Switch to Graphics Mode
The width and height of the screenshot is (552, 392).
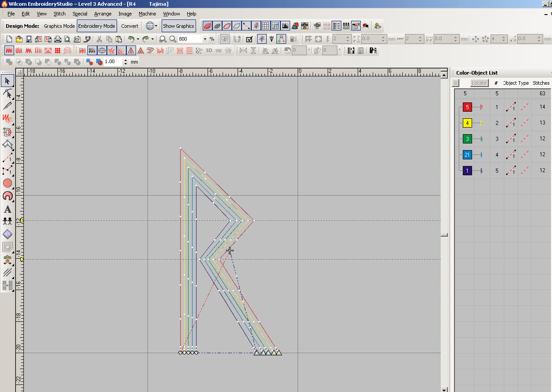59,26
